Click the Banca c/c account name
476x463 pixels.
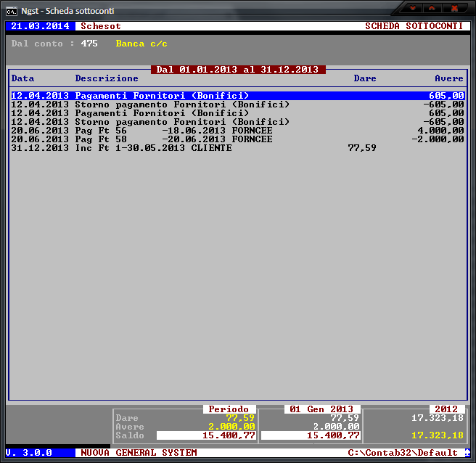point(141,44)
